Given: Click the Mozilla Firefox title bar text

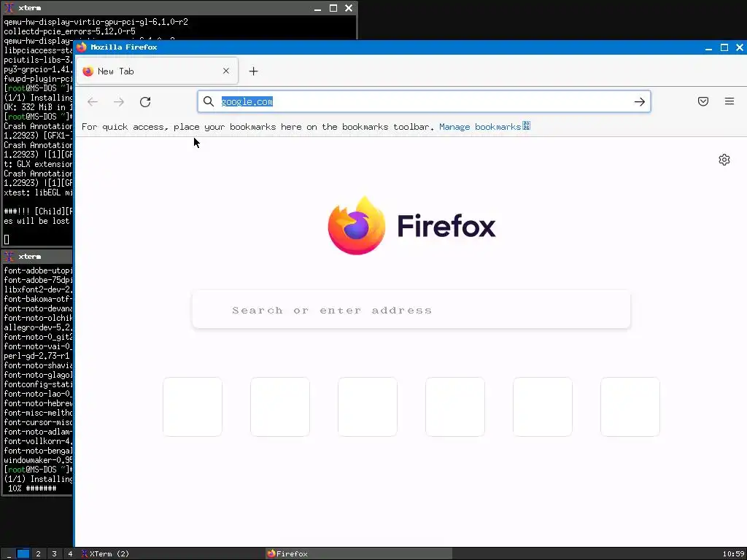Looking at the screenshot, I should coord(124,47).
